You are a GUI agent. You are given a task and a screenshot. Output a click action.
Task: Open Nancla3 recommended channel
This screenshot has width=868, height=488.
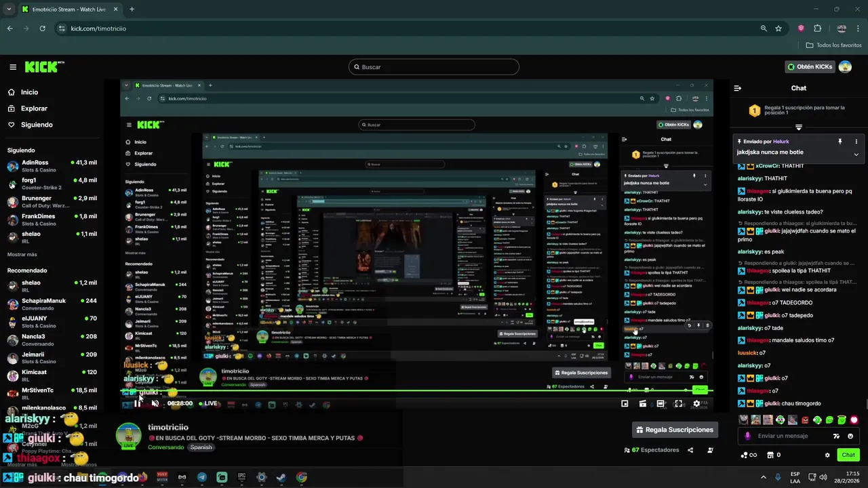click(x=51, y=340)
